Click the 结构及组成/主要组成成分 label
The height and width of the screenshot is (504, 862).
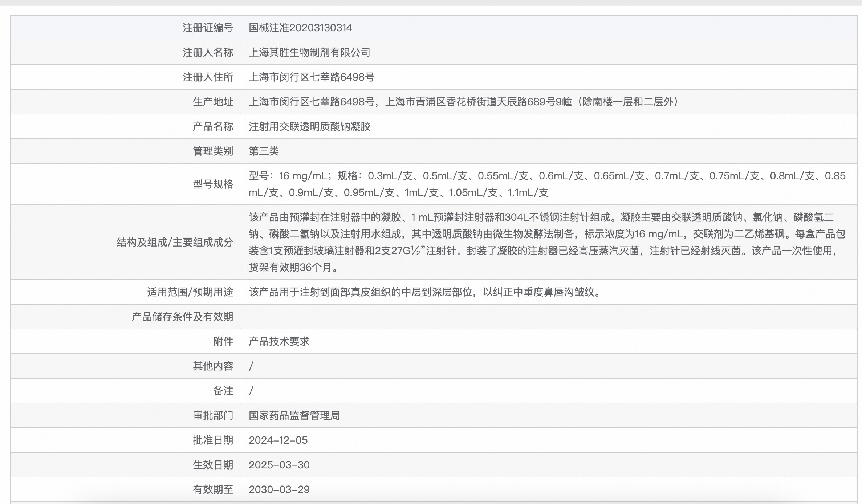coord(175,242)
